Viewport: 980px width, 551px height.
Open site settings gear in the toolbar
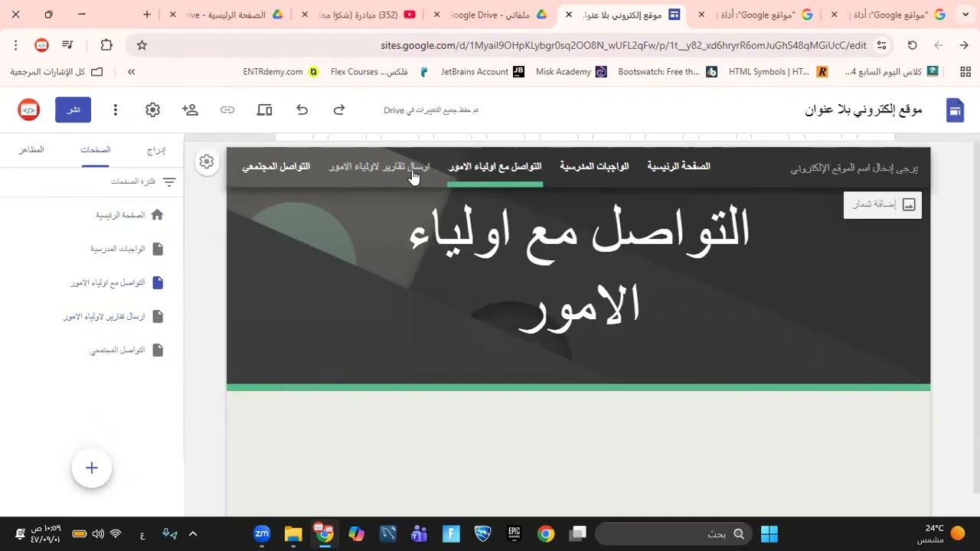[152, 110]
